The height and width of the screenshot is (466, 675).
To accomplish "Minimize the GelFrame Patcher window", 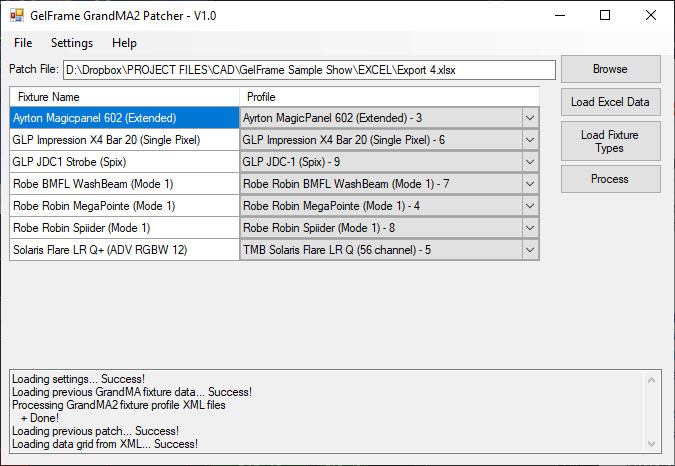I will tap(560, 15).
